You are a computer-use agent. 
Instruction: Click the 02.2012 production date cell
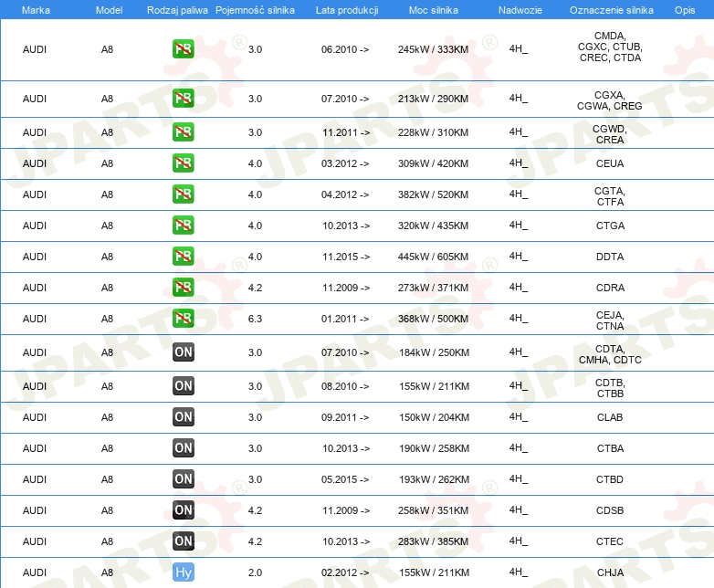345,572
